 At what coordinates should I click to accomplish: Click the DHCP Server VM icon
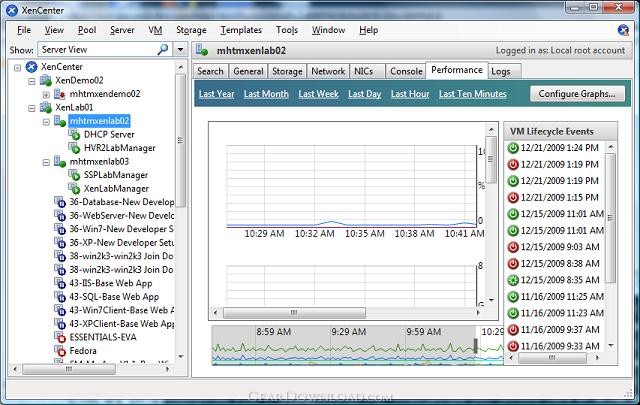(74, 134)
